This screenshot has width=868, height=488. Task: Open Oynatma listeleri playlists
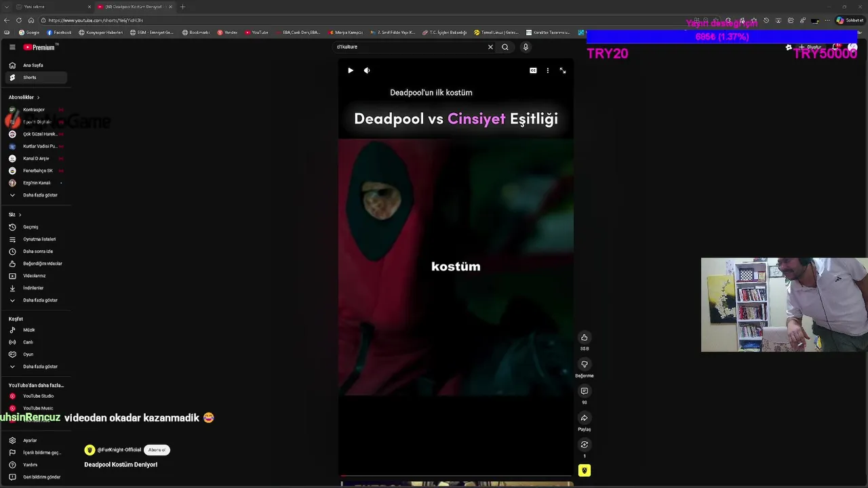coord(35,239)
